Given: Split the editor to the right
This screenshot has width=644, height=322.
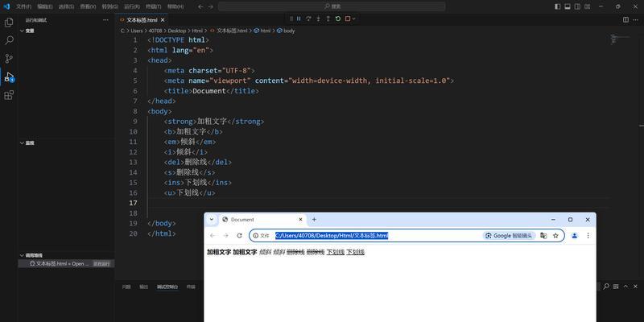Looking at the screenshot, I should (x=625, y=19).
